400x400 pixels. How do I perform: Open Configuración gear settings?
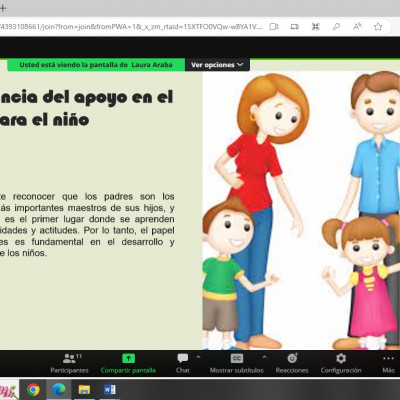[x=341, y=363]
